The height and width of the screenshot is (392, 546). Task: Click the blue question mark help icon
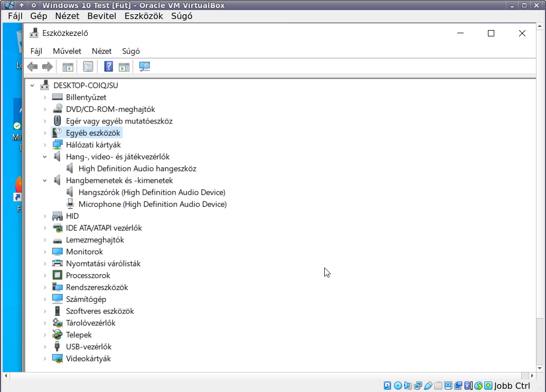pyautogui.click(x=108, y=66)
